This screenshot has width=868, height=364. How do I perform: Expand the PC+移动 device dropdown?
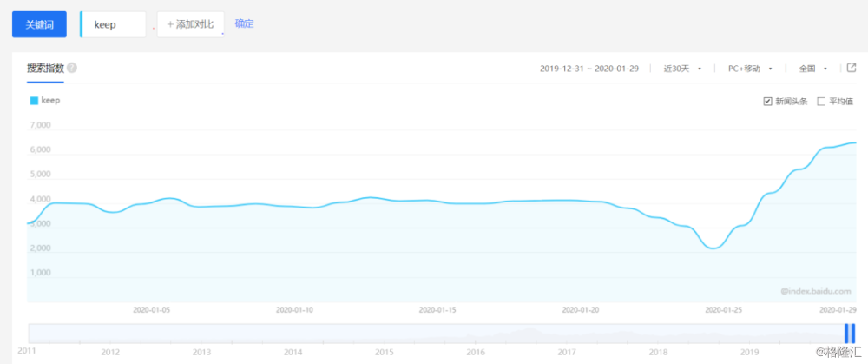[x=750, y=69]
